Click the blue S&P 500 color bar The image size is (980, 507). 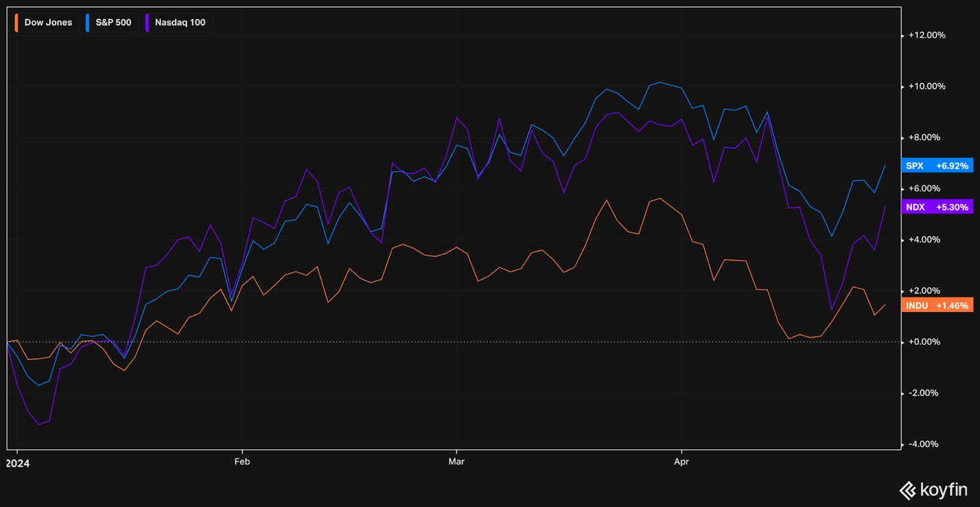[88, 23]
